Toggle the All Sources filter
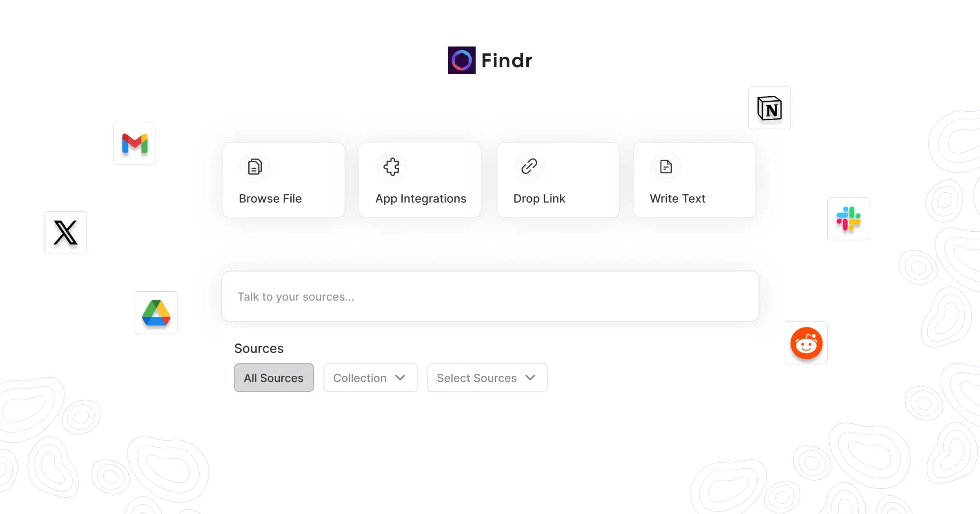980x514 pixels. [x=274, y=378]
